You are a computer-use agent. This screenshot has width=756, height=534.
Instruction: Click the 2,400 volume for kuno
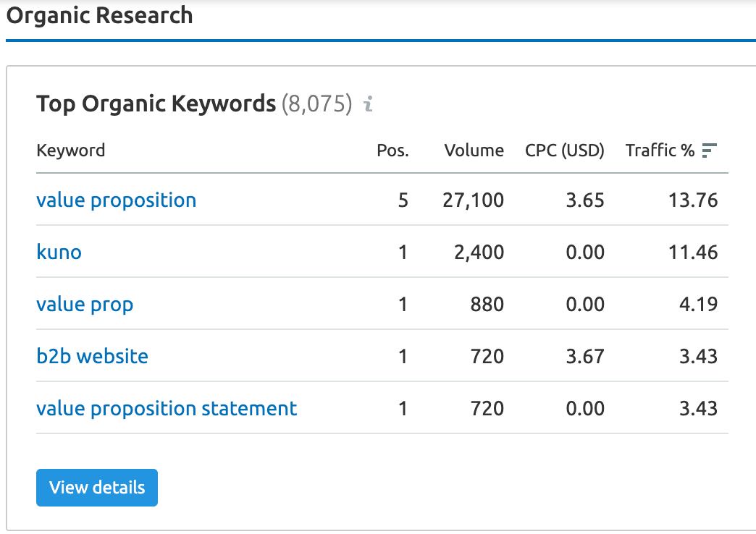pyautogui.click(x=479, y=252)
